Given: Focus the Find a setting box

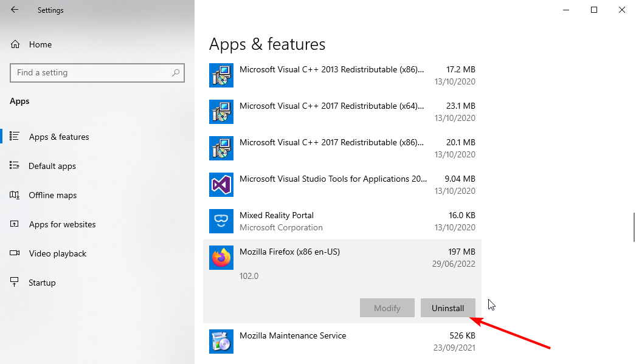Looking at the screenshot, I should pos(97,73).
